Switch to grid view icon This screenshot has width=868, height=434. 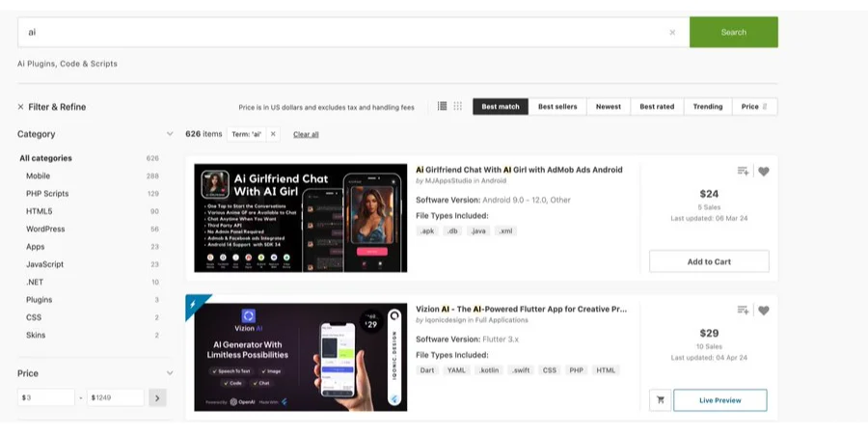click(x=458, y=106)
